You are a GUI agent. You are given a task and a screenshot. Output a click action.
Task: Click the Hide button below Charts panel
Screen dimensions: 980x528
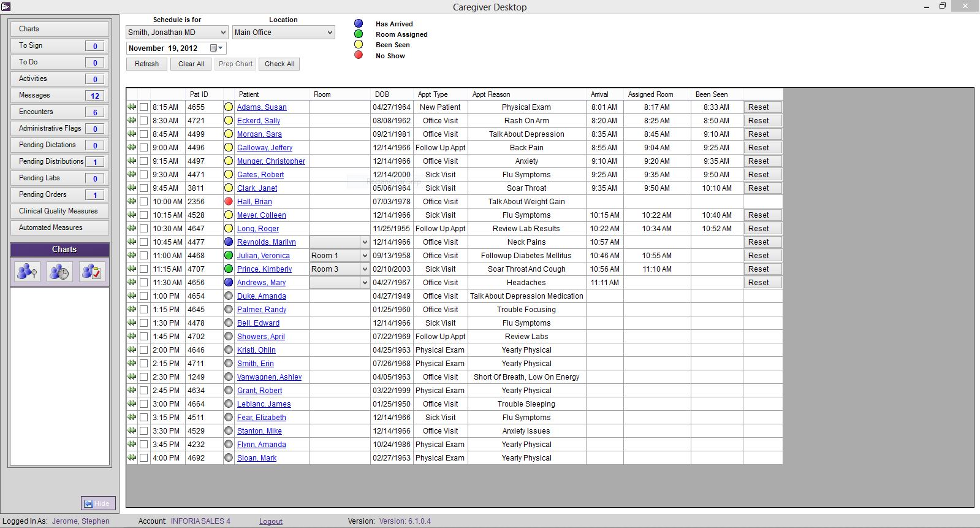98,503
